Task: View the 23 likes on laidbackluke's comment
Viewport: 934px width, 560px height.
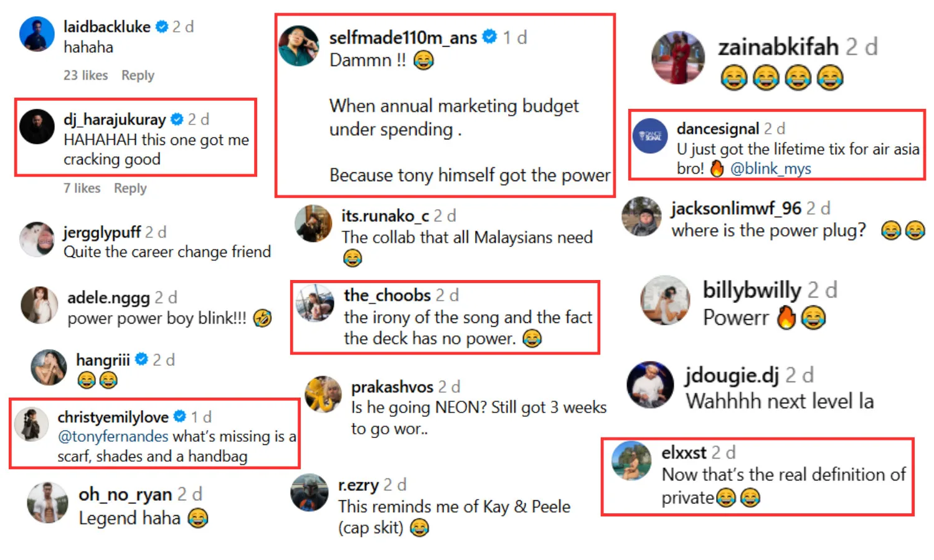Action: [x=85, y=75]
